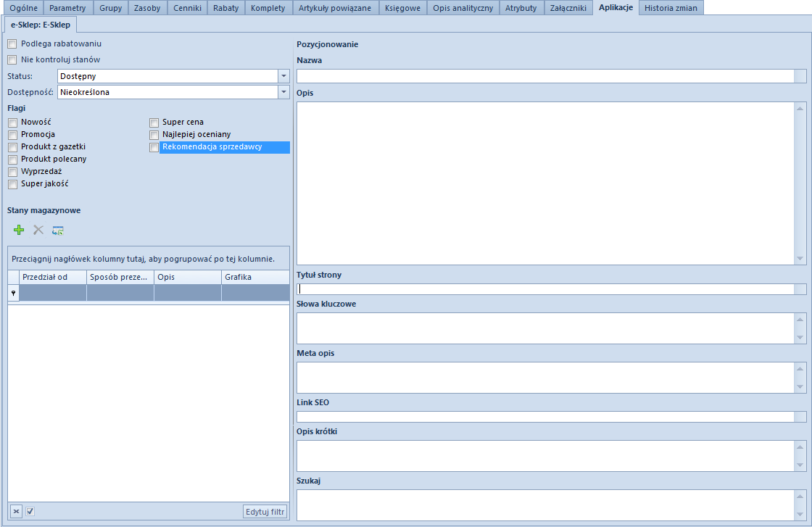Viewport: 812px width, 527px height.
Task: Tick the Nowość flag
Action: (x=13, y=123)
